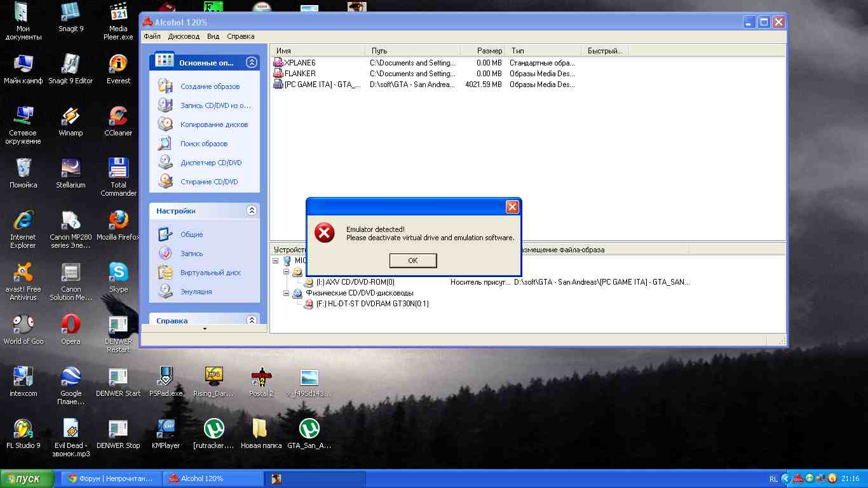
Task: Open the Mozilla Firefox desktop icon
Action: [x=118, y=226]
